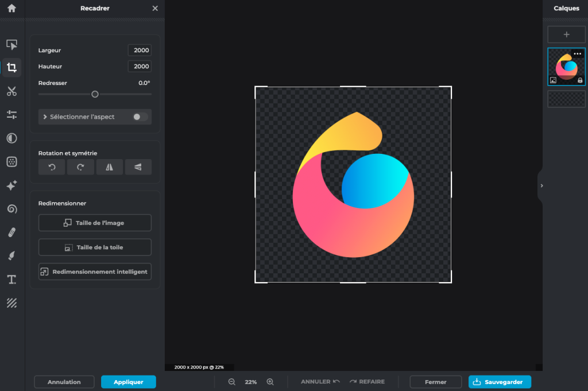Select the Liquify spiral tool
The image size is (588, 391).
pos(11,209)
